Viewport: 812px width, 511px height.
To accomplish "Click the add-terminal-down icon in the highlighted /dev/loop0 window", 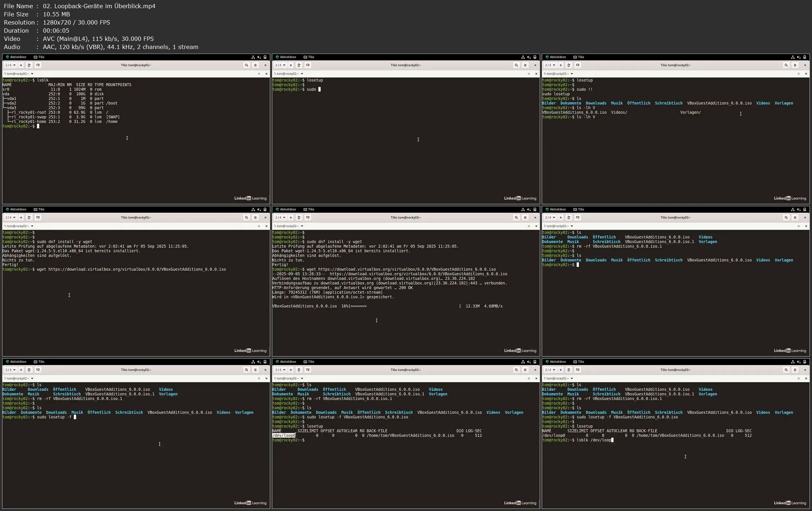I will click(x=308, y=370).
